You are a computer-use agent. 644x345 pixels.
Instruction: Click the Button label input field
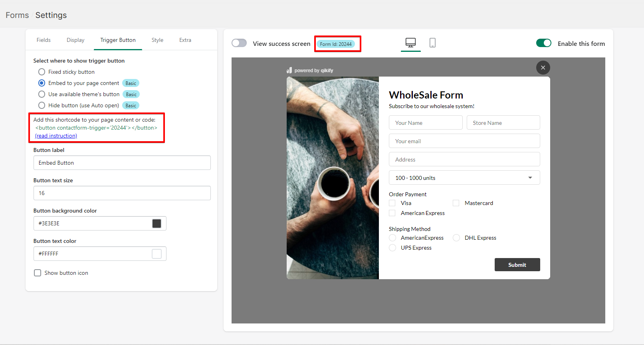(x=122, y=163)
